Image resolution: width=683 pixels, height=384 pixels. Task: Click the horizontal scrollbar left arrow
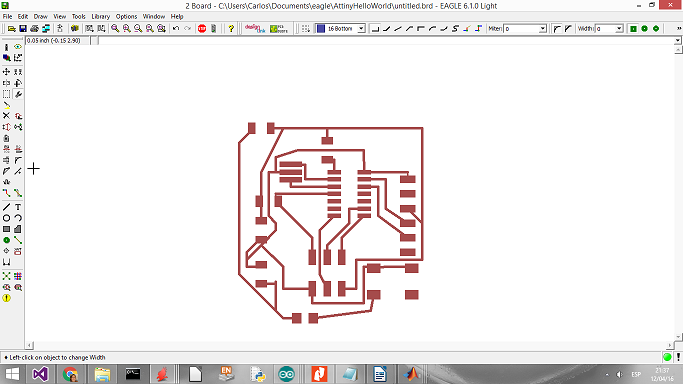[x=29, y=345]
